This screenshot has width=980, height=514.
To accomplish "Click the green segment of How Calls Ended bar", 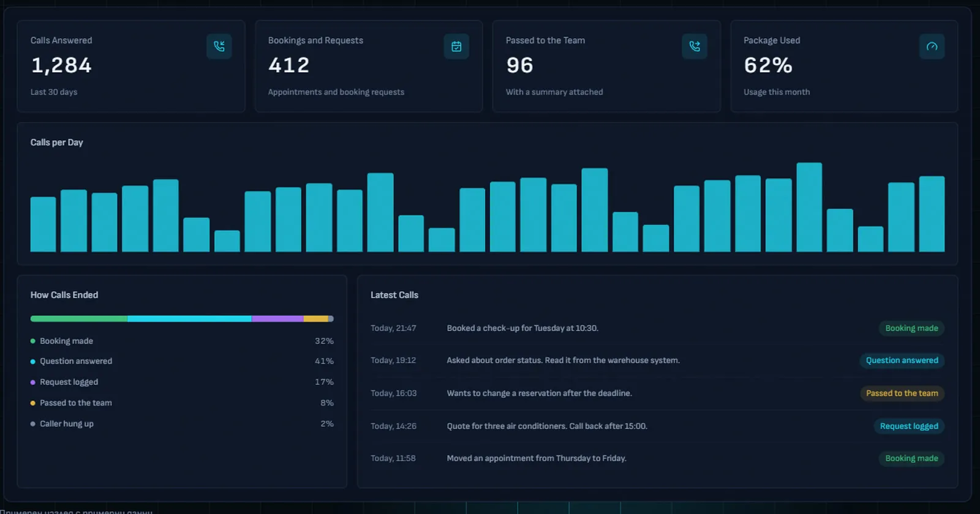I will pyautogui.click(x=79, y=319).
